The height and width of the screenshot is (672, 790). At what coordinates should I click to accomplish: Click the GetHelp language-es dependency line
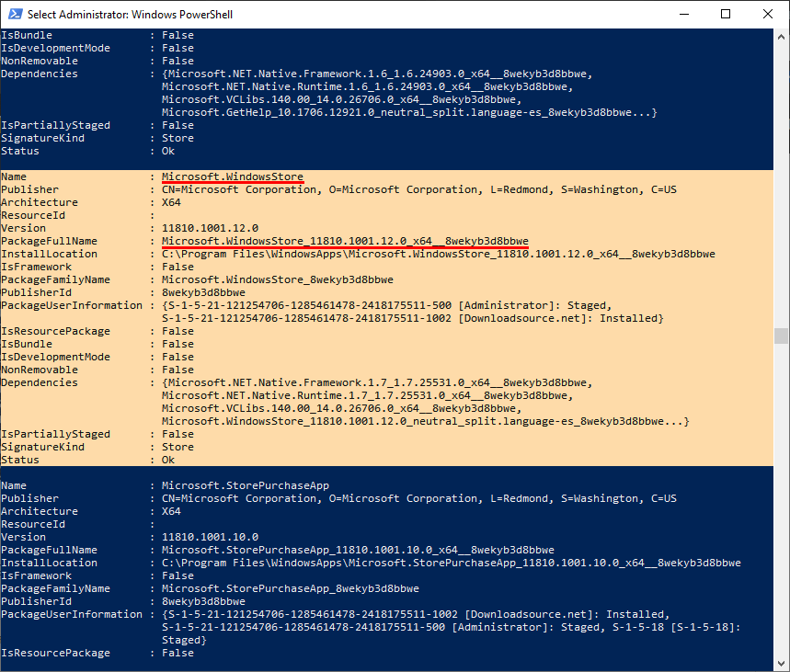tap(409, 112)
